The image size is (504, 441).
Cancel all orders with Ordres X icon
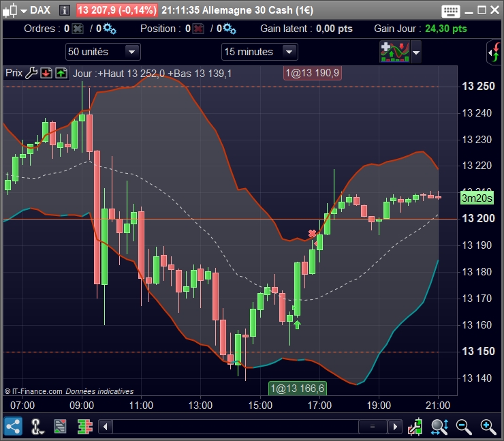tap(78, 29)
